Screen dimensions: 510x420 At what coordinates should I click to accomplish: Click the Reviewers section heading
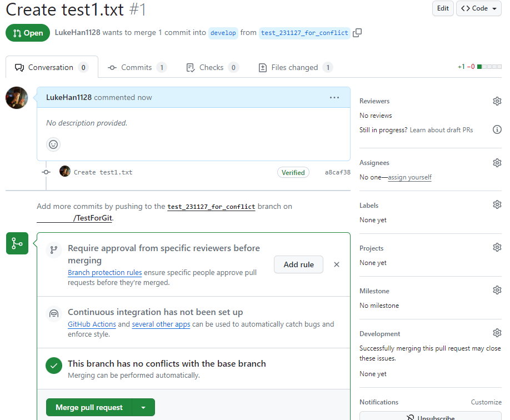point(374,101)
